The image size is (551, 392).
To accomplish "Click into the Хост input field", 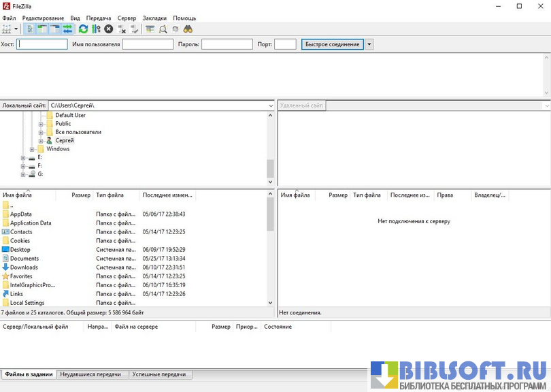I will point(42,44).
